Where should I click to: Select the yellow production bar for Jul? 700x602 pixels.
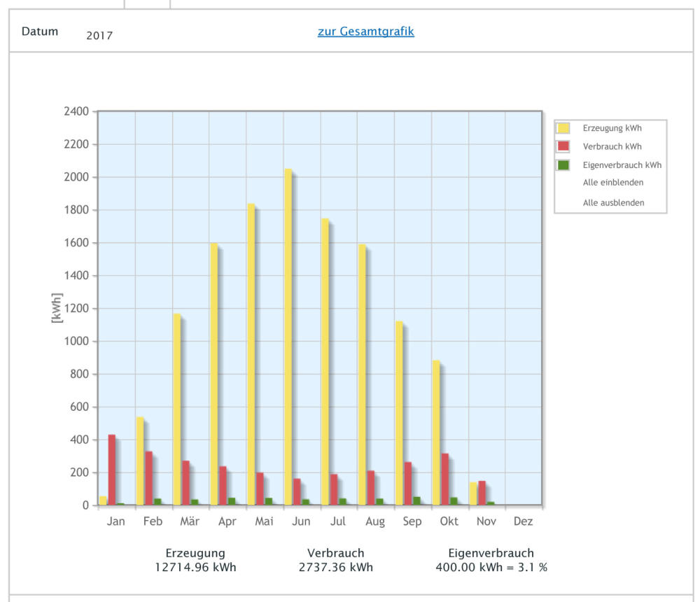click(x=325, y=360)
